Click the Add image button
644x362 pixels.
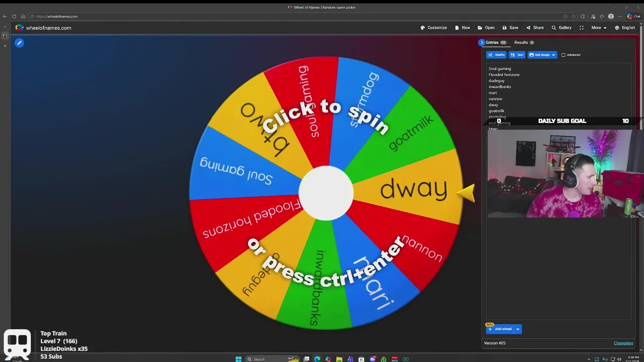539,55
